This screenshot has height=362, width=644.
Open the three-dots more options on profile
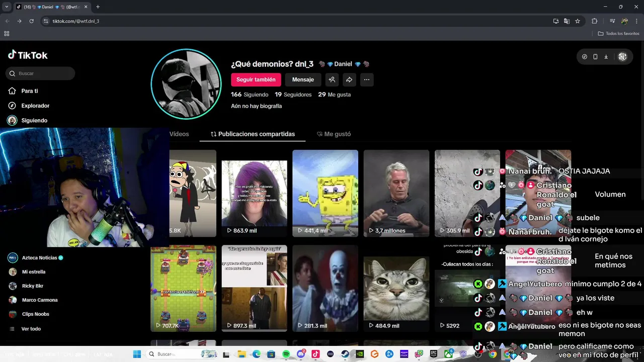click(366, 79)
